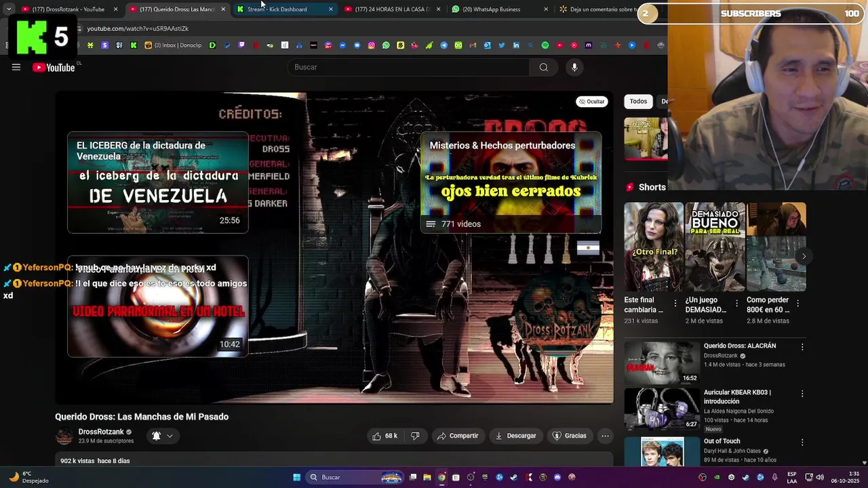Viewport: 868px width, 488px height.
Task: Open DrossRotzank channel avatar
Action: click(64, 436)
